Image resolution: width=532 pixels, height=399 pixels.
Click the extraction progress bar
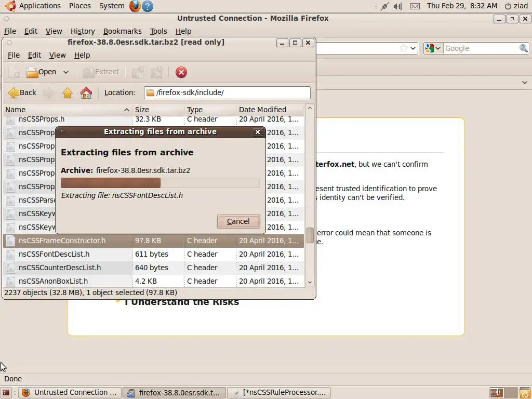click(160, 183)
